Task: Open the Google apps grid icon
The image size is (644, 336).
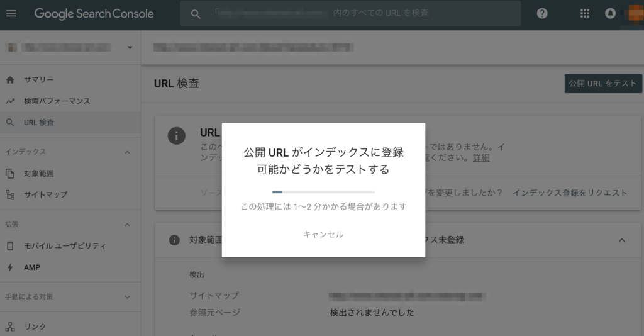Action: [x=585, y=14]
